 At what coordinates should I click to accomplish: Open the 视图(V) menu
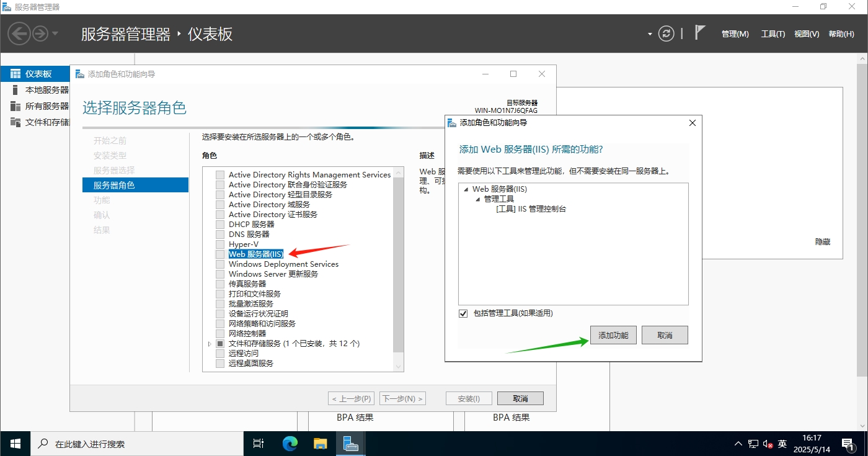[x=807, y=34]
